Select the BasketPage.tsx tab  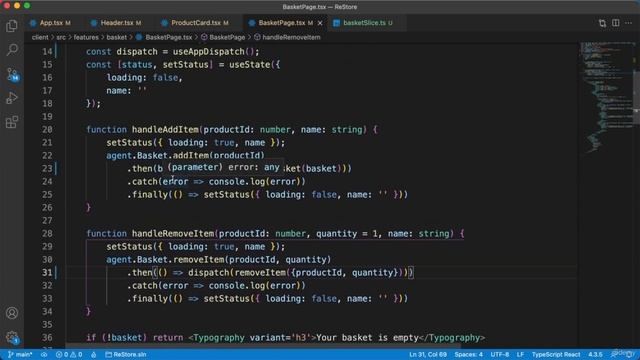(281, 23)
